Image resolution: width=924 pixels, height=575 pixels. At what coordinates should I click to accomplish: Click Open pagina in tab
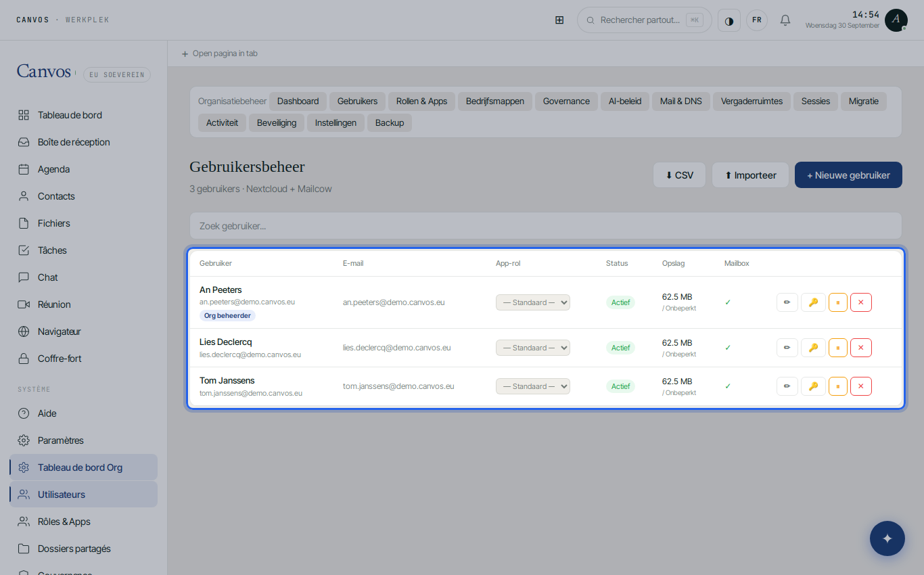(220, 53)
